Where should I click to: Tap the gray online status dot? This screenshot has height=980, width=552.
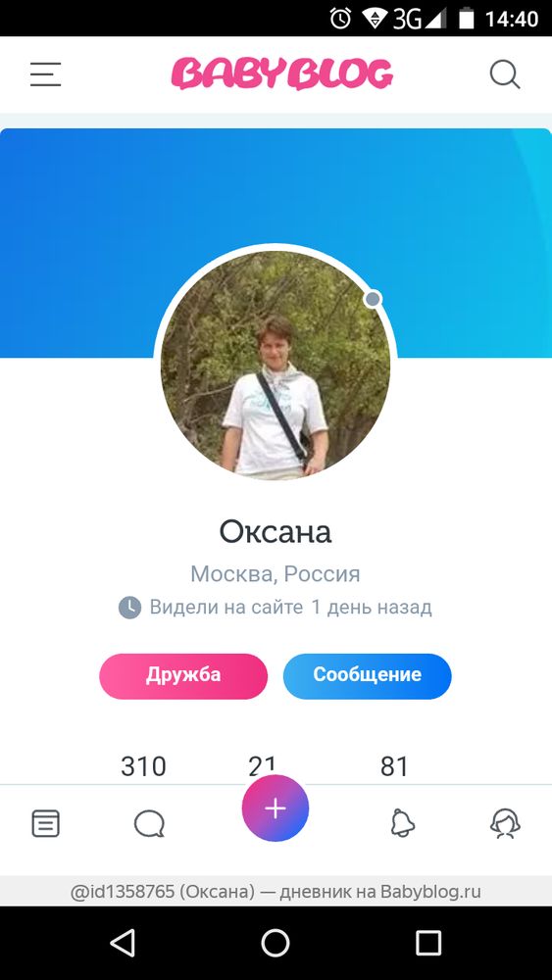tap(373, 299)
